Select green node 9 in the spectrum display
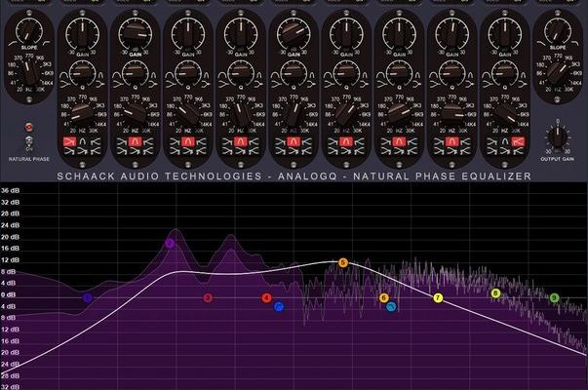 click(554, 297)
